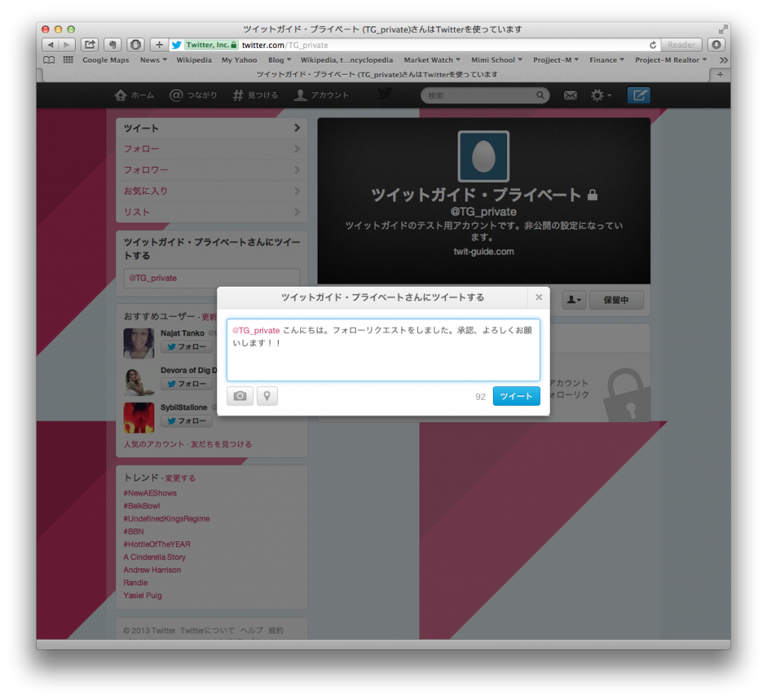Open the reading list book icon
This screenshot has height=700, width=767.
click(49, 60)
